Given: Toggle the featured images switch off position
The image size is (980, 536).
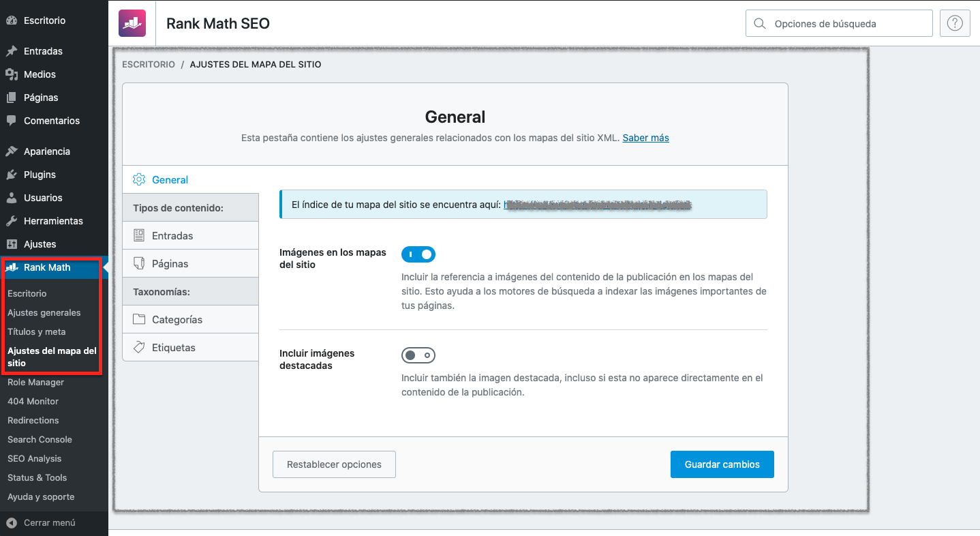Looking at the screenshot, I should [418, 355].
